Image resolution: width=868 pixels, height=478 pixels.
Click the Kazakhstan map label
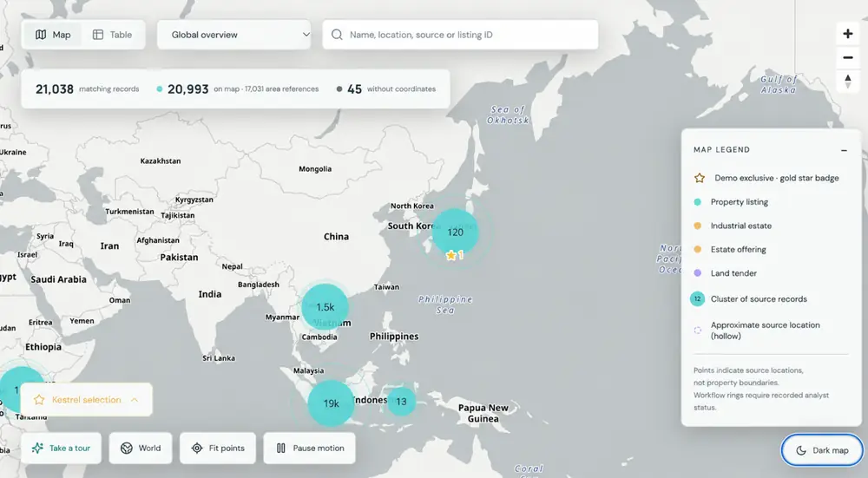(x=161, y=161)
